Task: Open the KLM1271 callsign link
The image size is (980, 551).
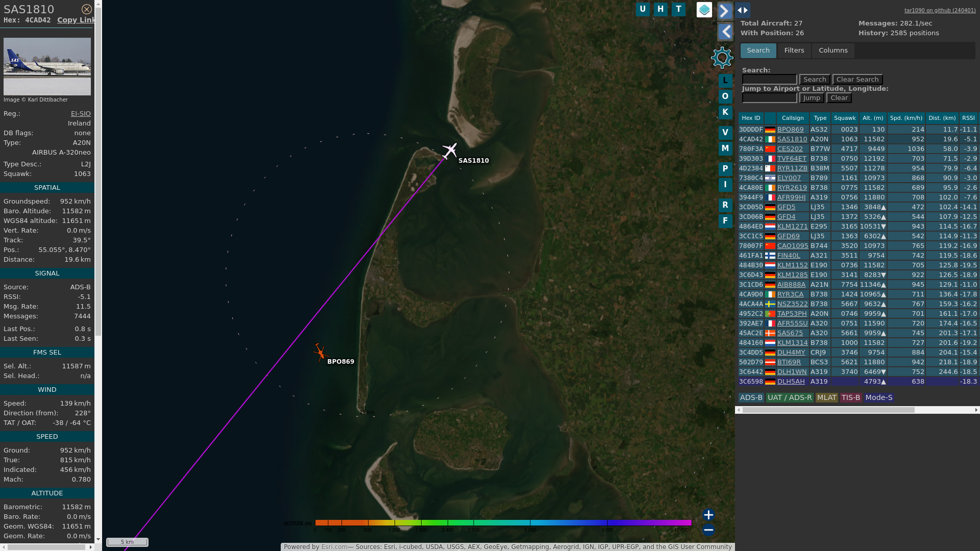Action: point(792,227)
